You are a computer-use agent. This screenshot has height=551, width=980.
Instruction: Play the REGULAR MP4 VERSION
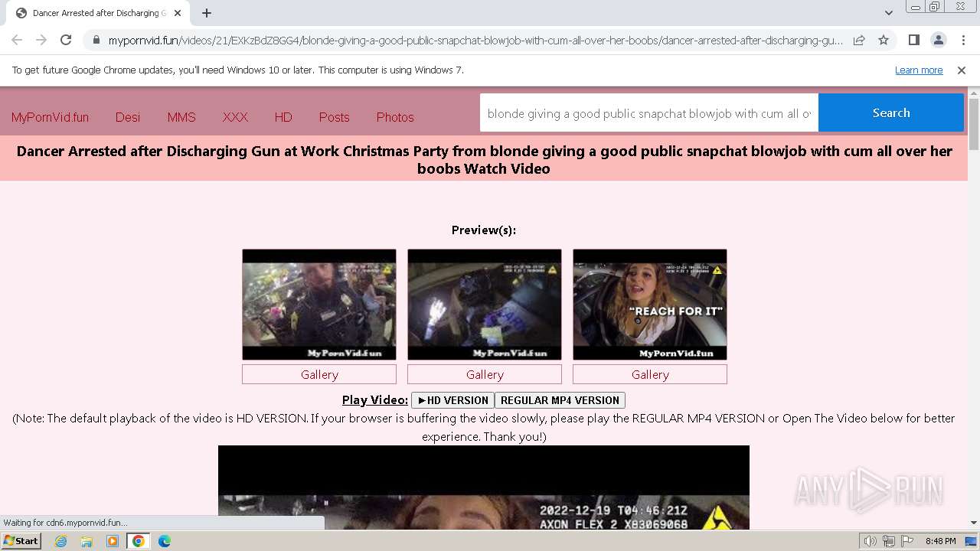560,400
